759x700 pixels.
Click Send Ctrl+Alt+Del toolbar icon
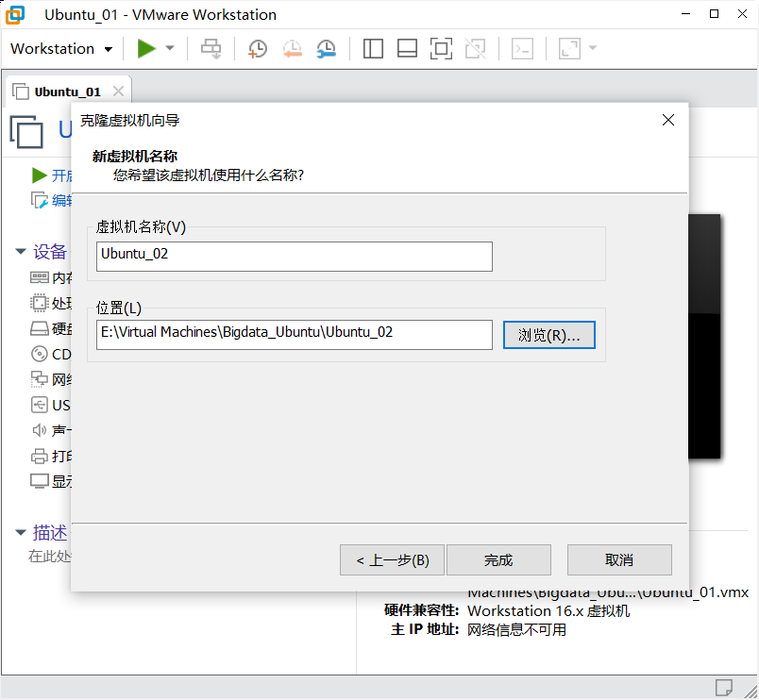[x=211, y=48]
